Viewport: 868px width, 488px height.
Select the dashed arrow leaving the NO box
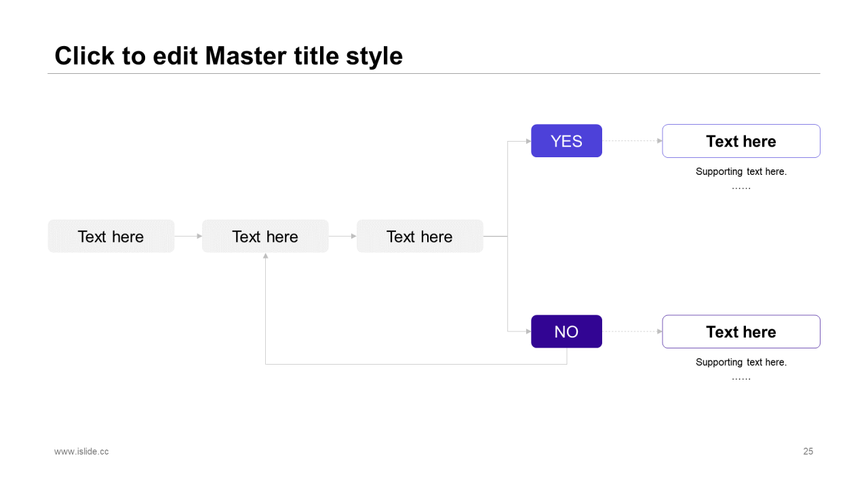pyautogui.click(x=632, y=331)
